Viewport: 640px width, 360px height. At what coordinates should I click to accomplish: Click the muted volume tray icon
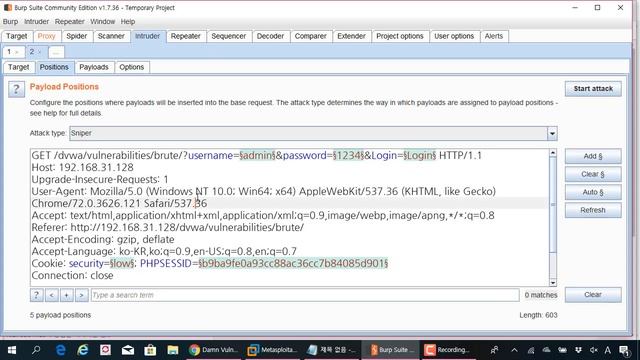594,350
